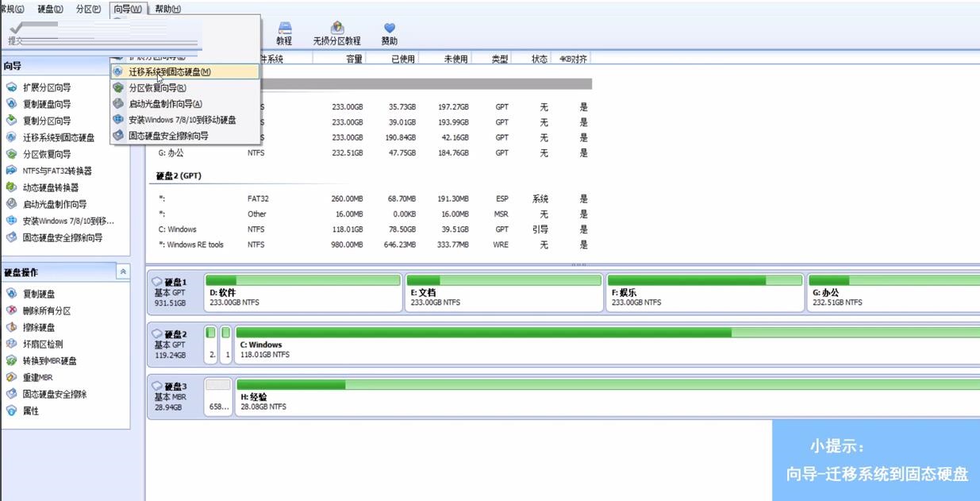Click the Other file system cell
This screenshot has height=501, width=980.
point(257,214)
